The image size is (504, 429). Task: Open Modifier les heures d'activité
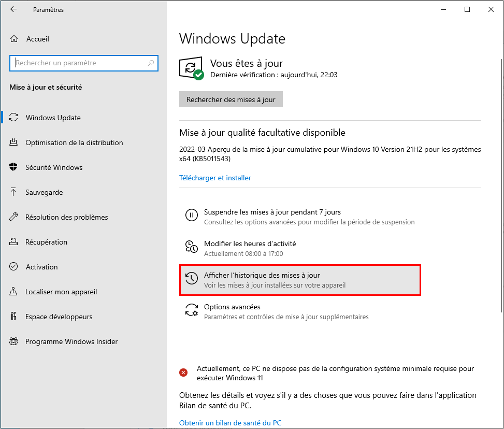point(299,248)
